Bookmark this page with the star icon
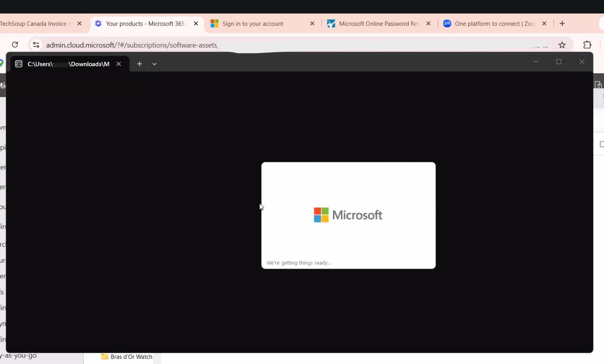 click(x=562, y=45)
